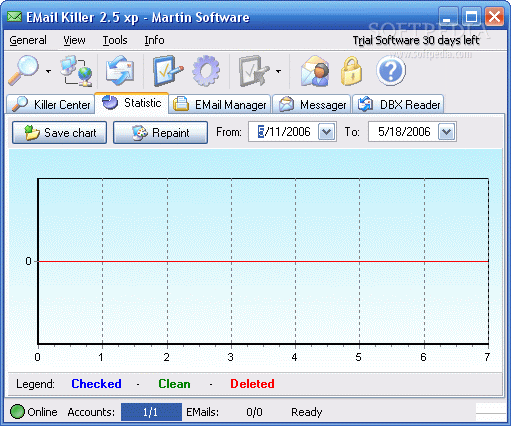Open the dropdown arrow beside the magnifier icon
Viewport: 511px width, 426px height.
click(x=48, y=71)
